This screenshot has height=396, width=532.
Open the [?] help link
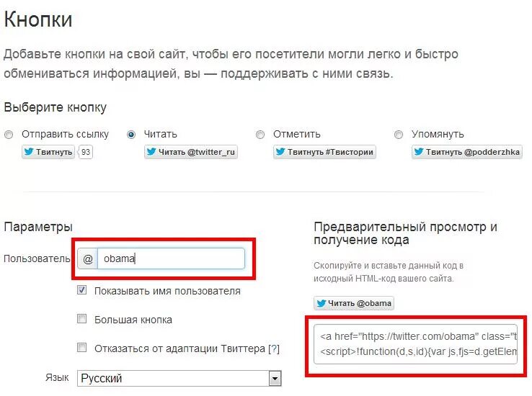[x=273, y=348]
